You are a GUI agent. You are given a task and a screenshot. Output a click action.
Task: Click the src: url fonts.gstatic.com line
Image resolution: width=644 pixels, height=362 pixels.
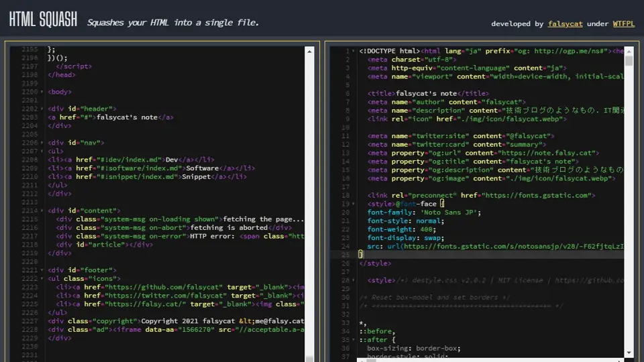point(495,247)
